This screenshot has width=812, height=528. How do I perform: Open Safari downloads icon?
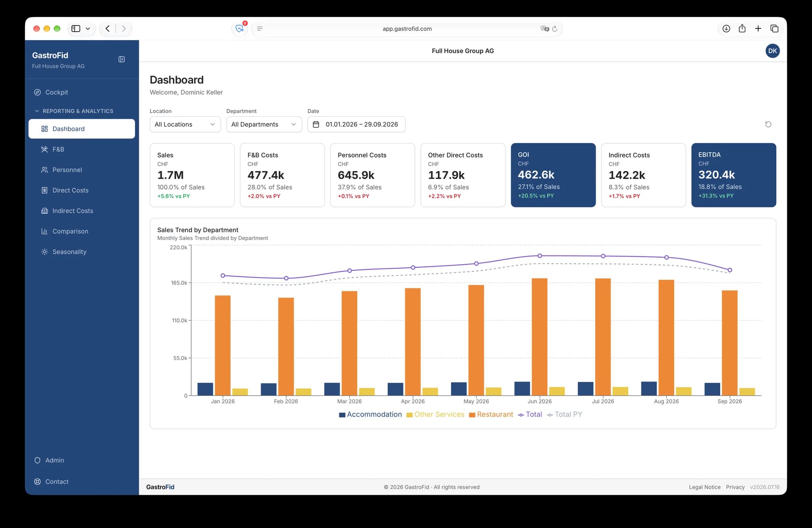click(x=726, y=28)
